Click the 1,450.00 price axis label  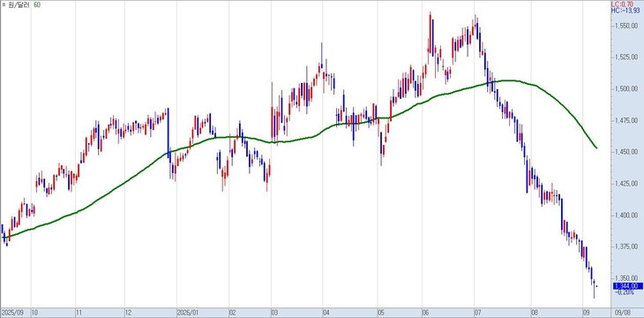click(626, 152)
